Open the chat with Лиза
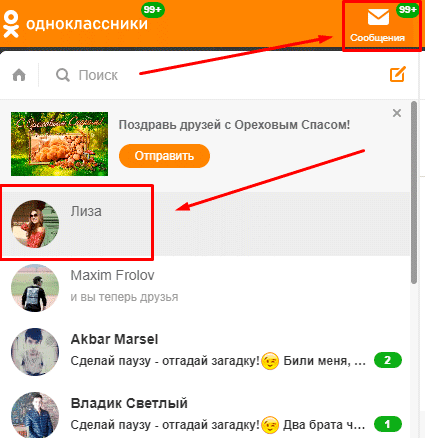Image resolution: width=425 pixels, height=438 pixels. coord(205,224)
